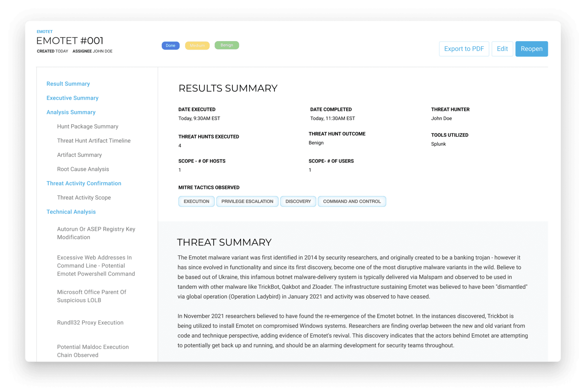
Task: Navigate to Executive Summary section
Action: [x=72, y=98]
